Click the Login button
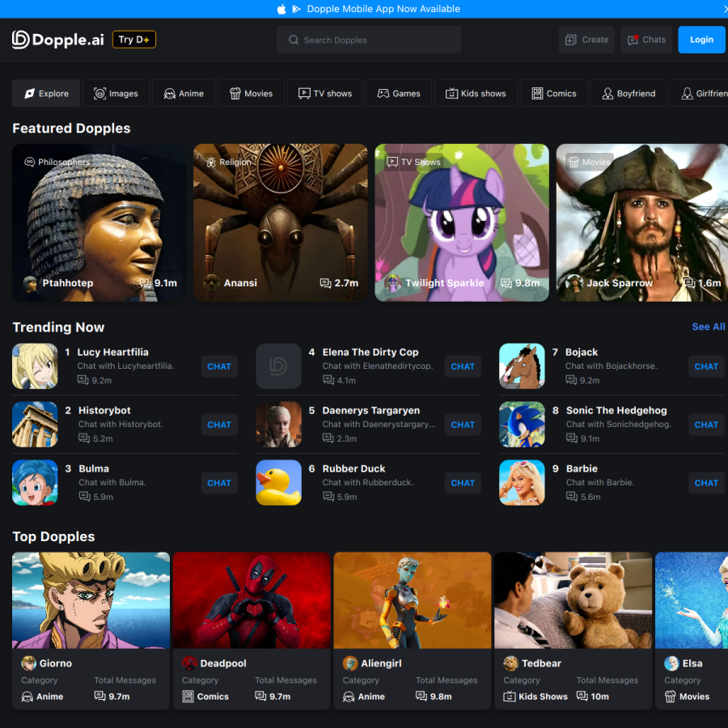Screen dimensions: 728x728 click(701, 40)
